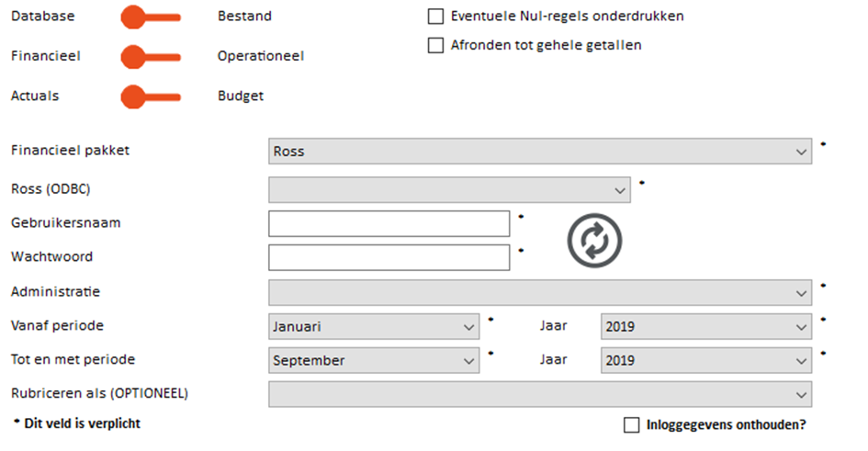Open the Administratie dropdown
Viewport: 868px width, 451px height.
[540, 292]
